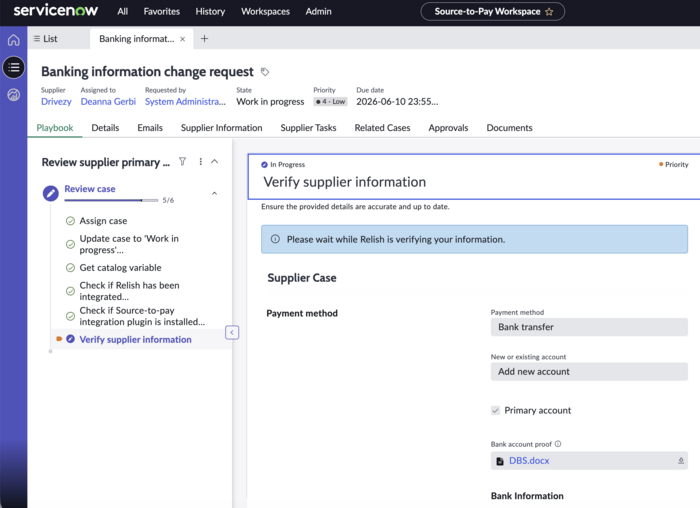This screenshot has height=508, width=700.
Task: Open the Supplier Information tab
Action: (221, 128)
